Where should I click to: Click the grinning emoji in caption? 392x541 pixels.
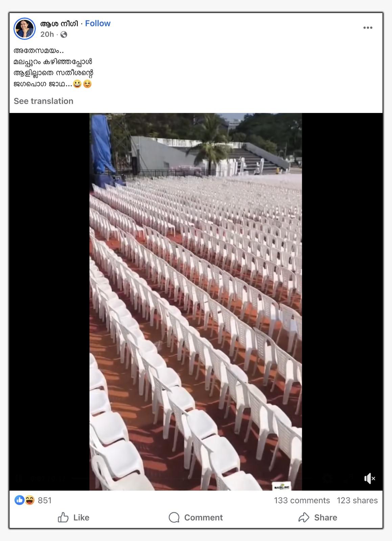(77, 84)
